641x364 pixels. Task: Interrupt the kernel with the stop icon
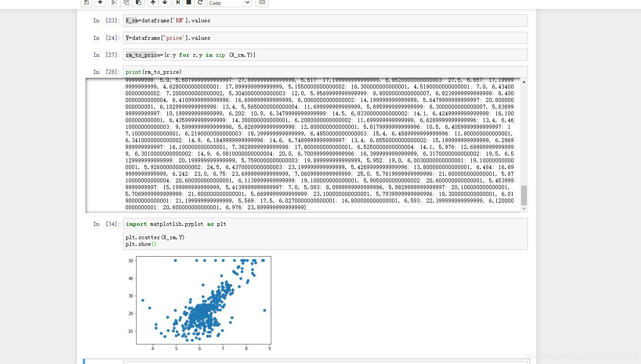point(189,3)
